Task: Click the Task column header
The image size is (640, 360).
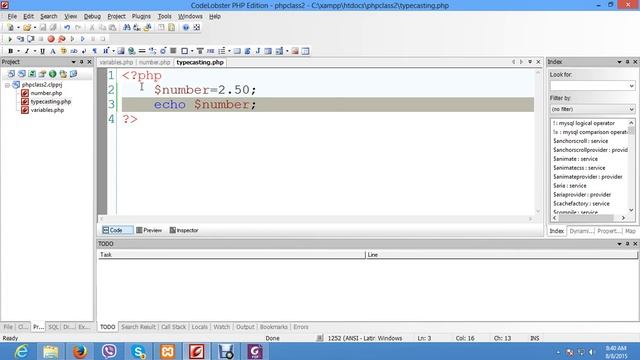Action: coord(231,255)
